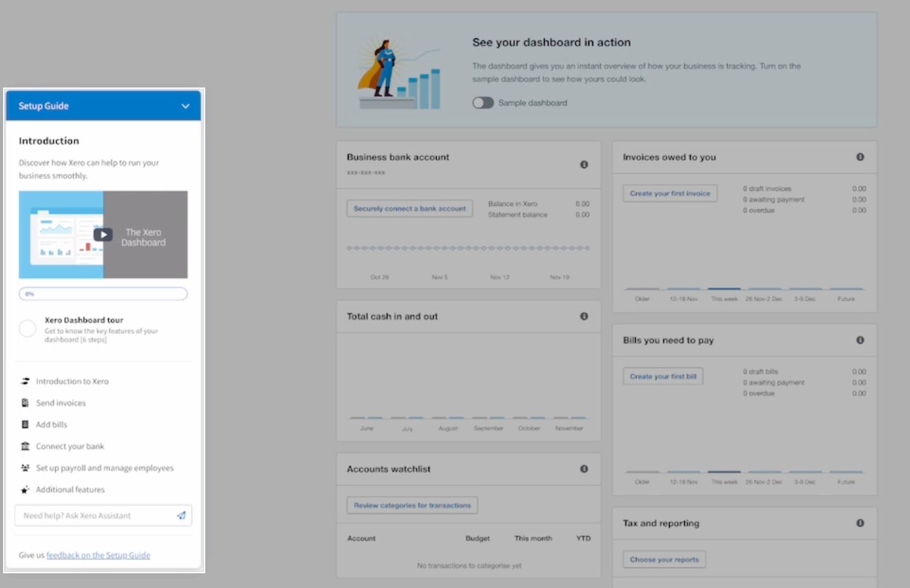
Task: Click YTD column header
Action: click(584, 539)
